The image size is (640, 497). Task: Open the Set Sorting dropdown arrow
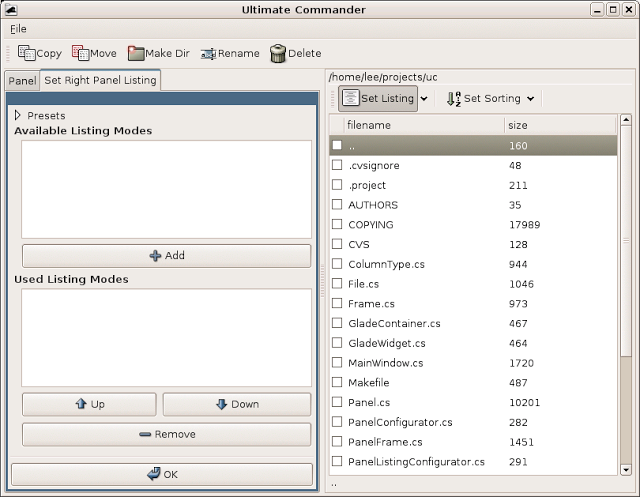pyautogui.click(x=530, y=98)
